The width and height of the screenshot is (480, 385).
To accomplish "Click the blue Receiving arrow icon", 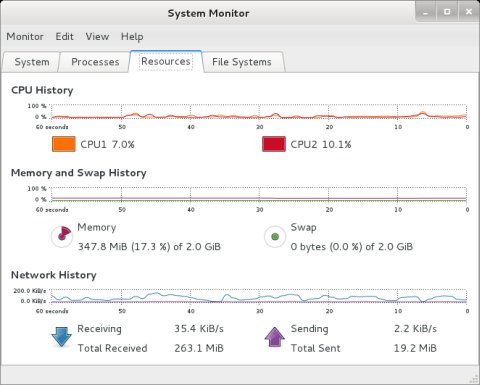I will point(62,337).
